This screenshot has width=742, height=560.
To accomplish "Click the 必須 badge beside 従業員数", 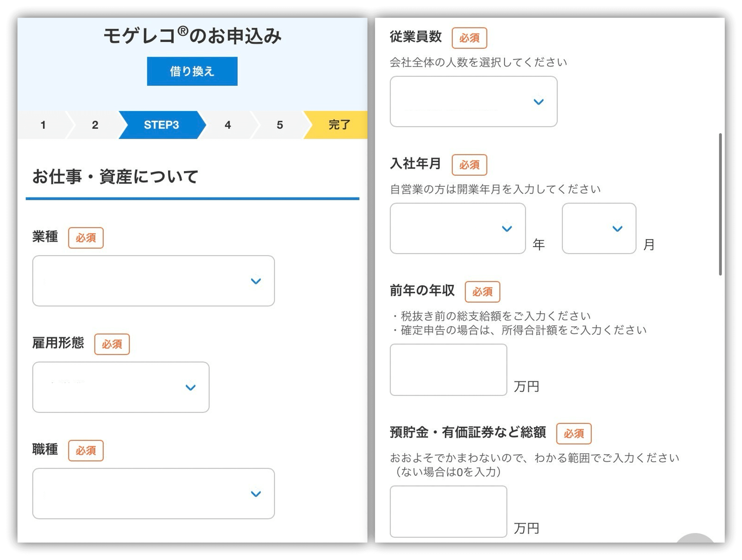I will point(469,38).
